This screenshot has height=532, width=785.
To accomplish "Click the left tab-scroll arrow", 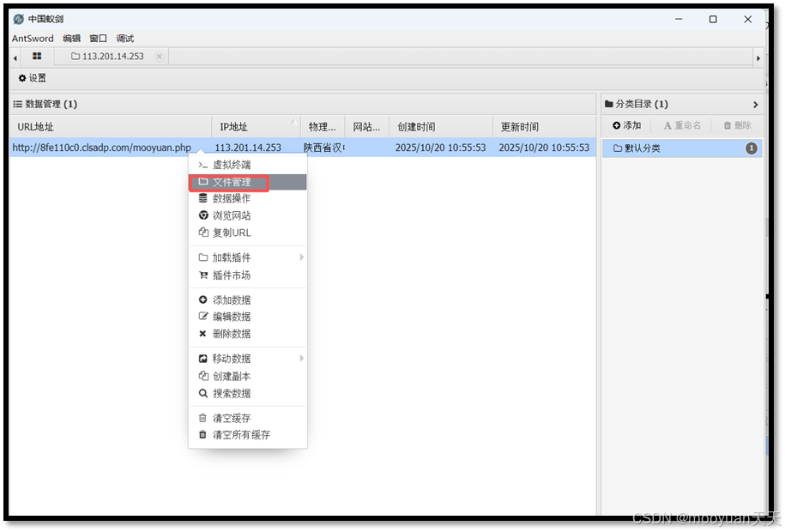I will coord(15,58).
